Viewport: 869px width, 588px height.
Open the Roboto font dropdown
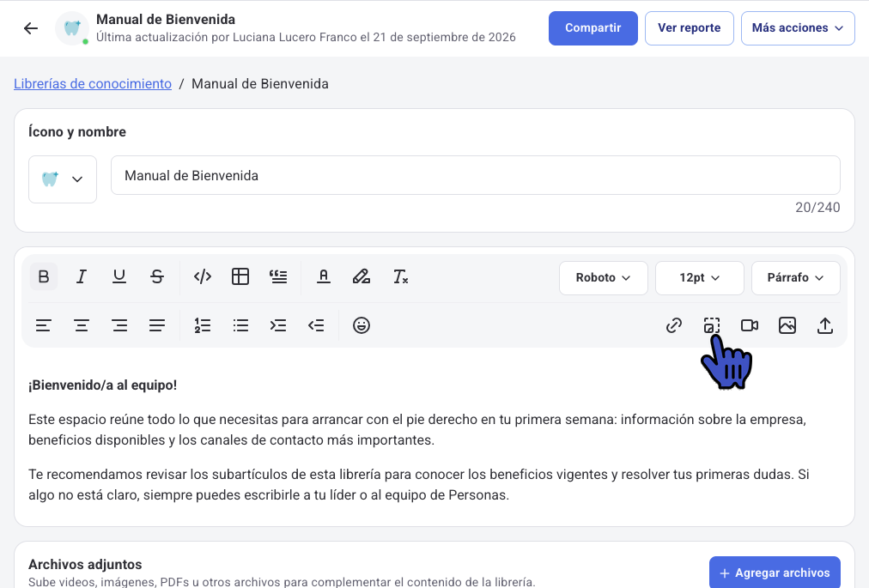(x=604, y=277)
